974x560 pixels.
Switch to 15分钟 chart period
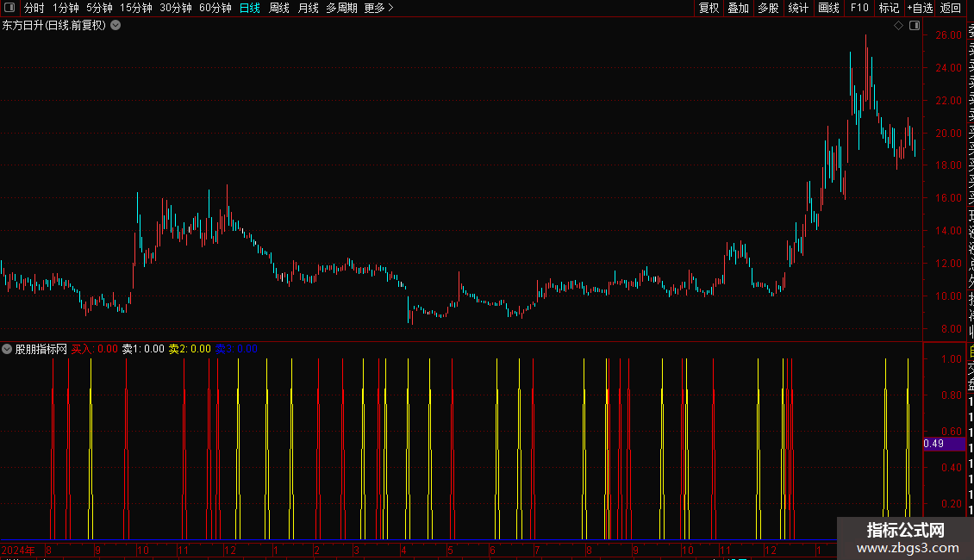[136, 8]
